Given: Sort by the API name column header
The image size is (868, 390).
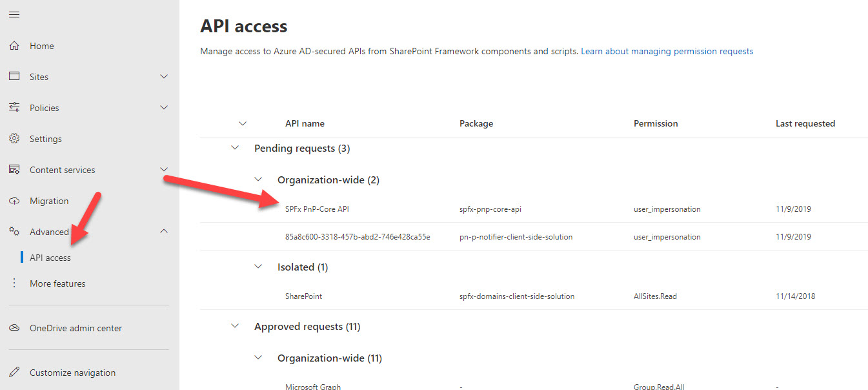Looking at the screenshot, I should (305, 123).
